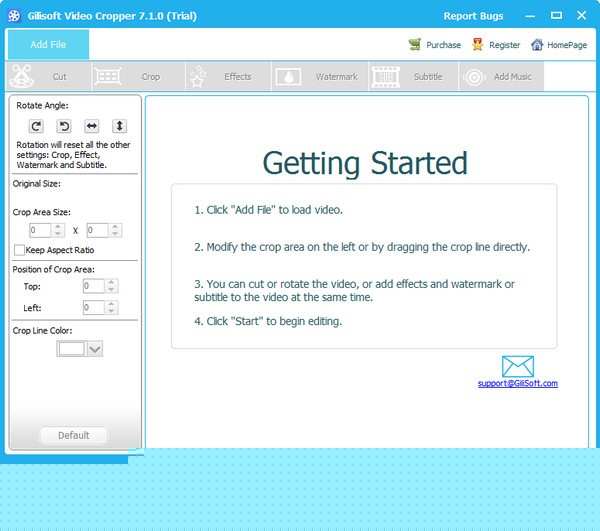
Task: Go to the Subtitle tab
Action: [413, 77]
